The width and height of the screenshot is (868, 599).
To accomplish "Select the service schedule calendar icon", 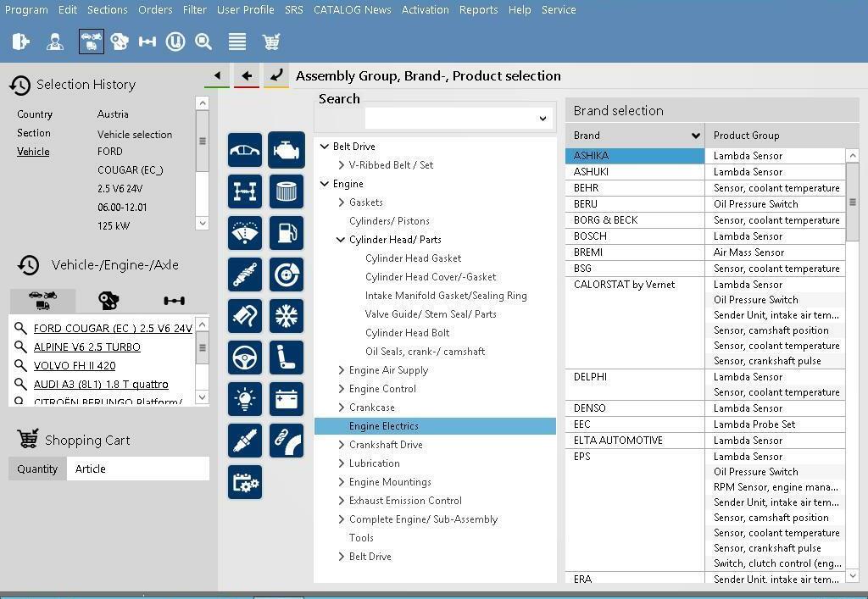I will (245, 482).
